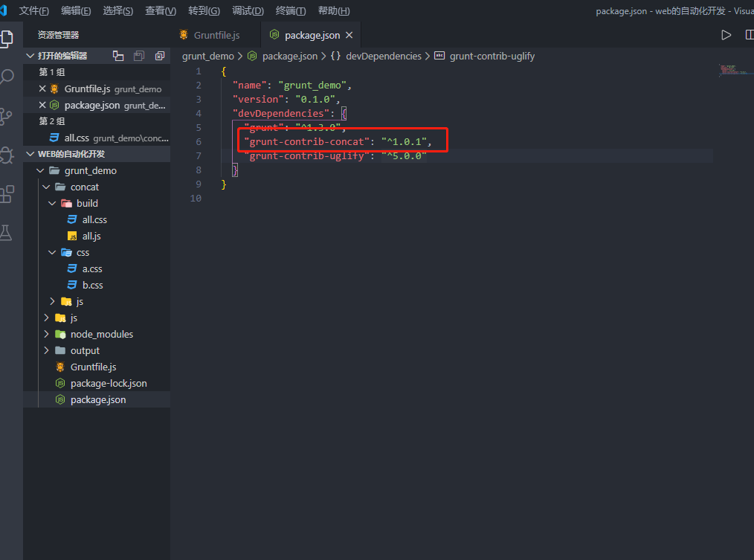Close Gruntfile.js in open editors list
This screenshot has width=754, height=560.
click(x=42, y=88)
